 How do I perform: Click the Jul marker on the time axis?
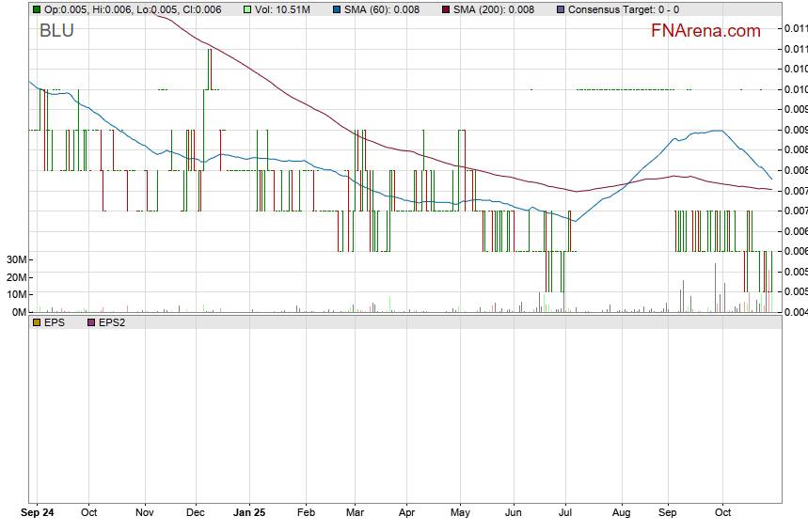567,513
